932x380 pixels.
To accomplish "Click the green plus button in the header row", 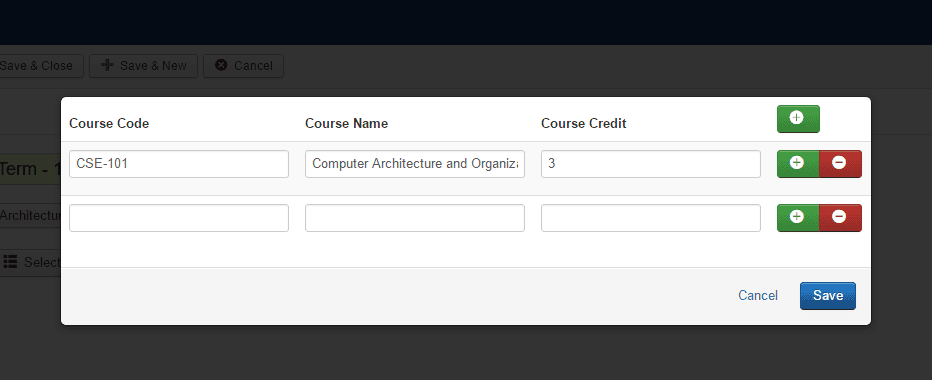I will [798, 118].
